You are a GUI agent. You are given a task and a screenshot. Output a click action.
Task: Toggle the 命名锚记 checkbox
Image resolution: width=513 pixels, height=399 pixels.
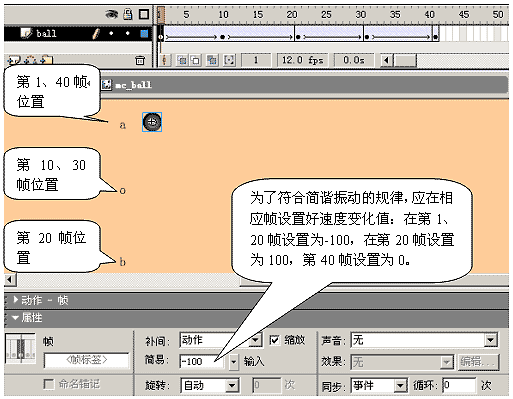click(x=49, y=384)
